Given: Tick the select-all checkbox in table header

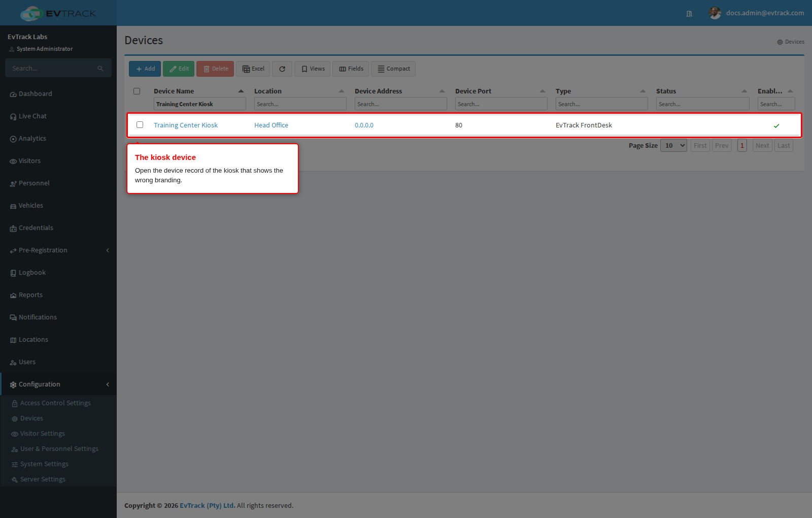Looking at the screenshot, I should coord(137,91).
